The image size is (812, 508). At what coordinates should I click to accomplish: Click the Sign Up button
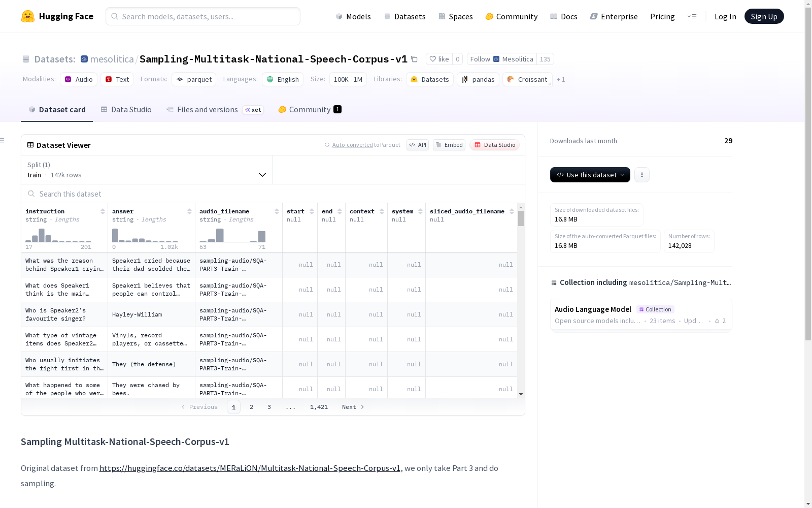click(x=764, y=16)
